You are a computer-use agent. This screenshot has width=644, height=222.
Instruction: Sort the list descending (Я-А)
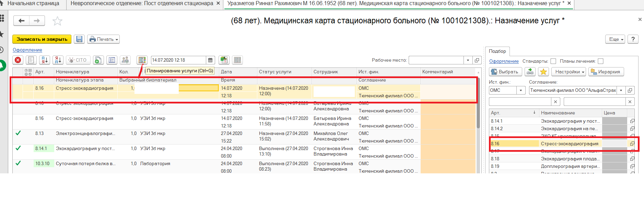[x=58, y=60]
